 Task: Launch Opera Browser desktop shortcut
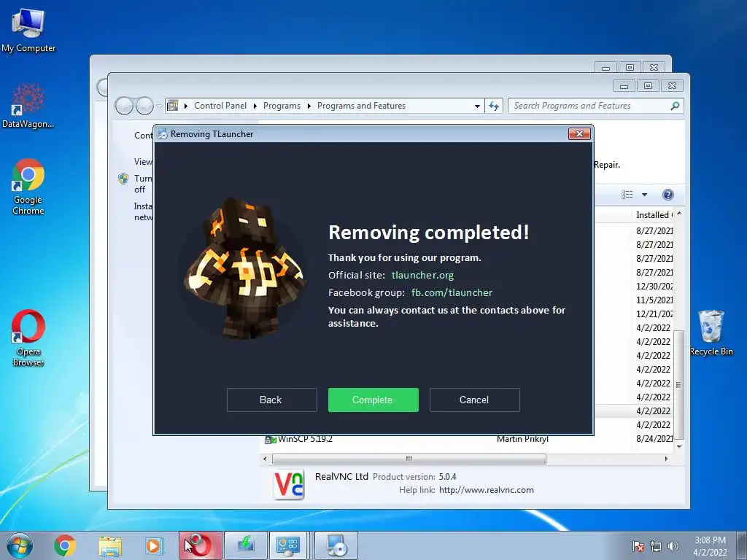tap(28, 338)
